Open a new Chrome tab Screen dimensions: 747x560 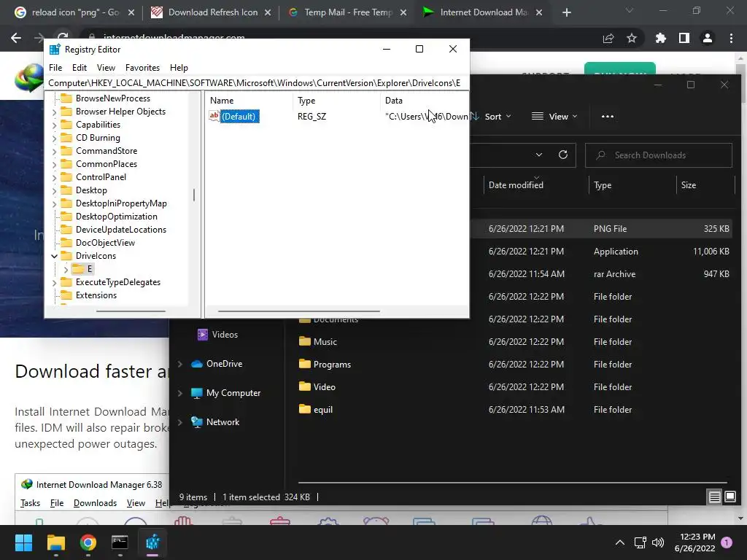pyautogui.click(x=566, y=12)
